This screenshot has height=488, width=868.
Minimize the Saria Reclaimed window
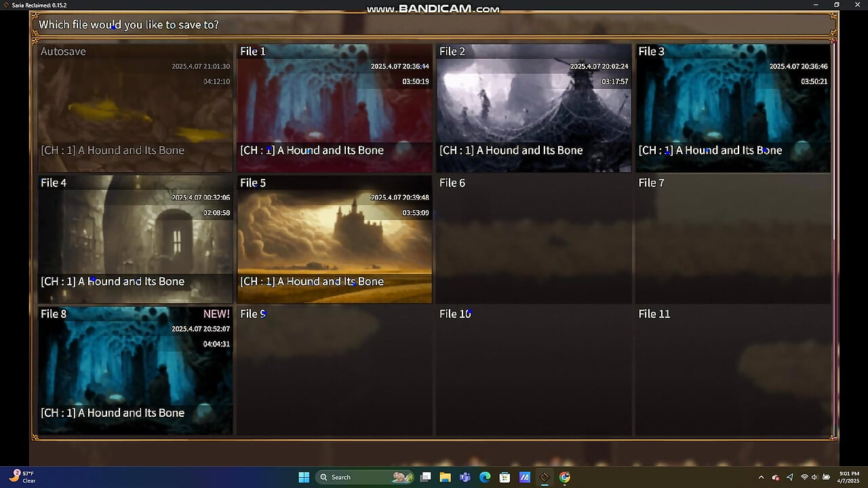click(817, 5)
